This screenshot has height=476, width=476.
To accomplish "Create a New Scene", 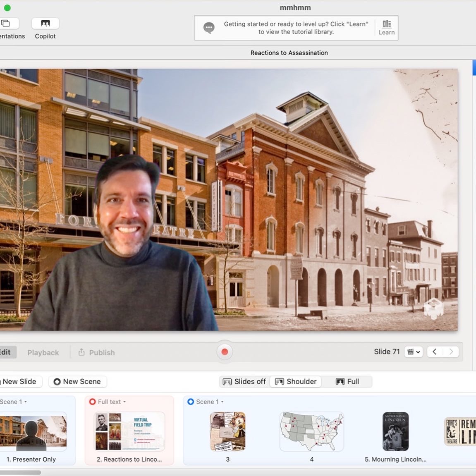I will 77,382.
